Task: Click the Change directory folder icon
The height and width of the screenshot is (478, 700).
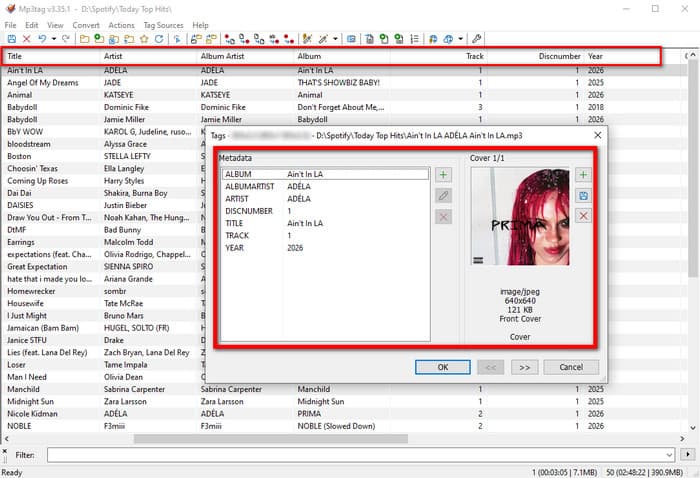Action: [84, 39]
